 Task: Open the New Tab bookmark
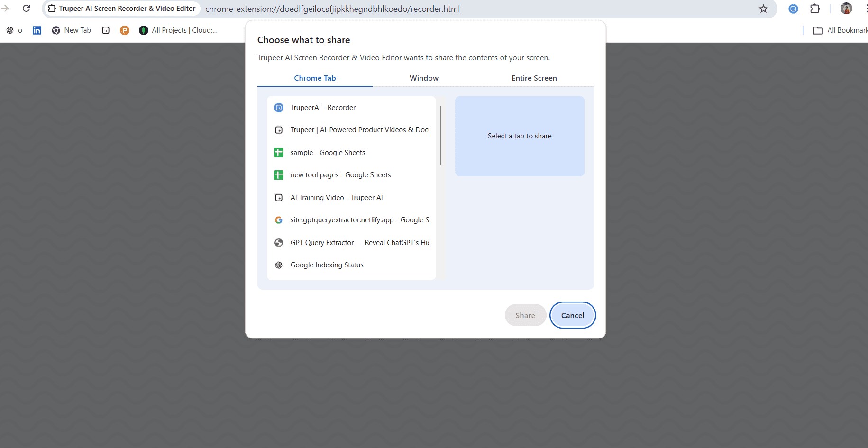pyautogui.click(x=71, y=30)
